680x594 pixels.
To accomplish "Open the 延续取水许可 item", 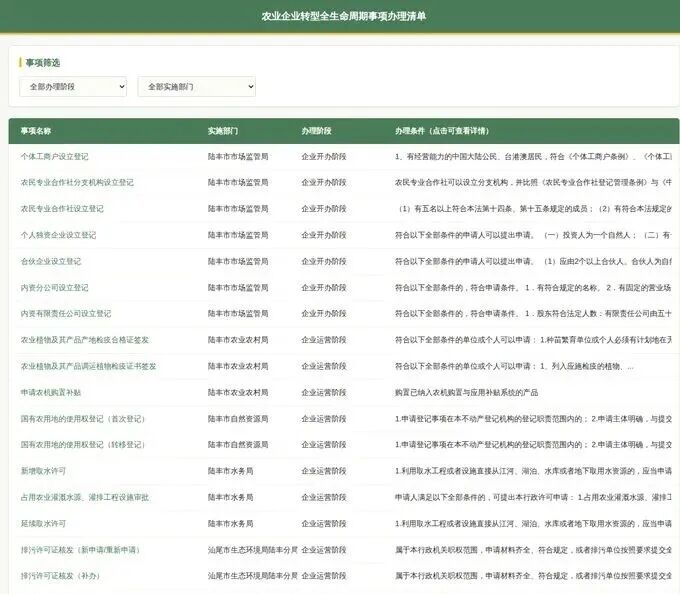I will click(x=44, y=523).
